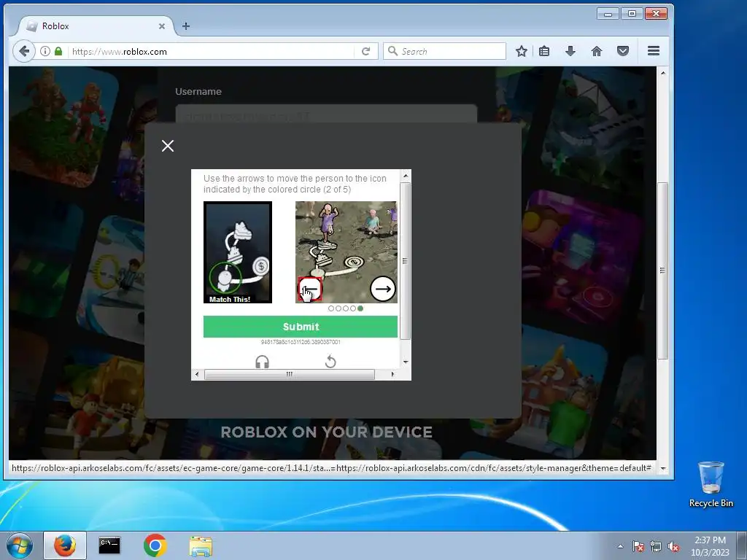Click the page's scroll-down arrow
The height and width of the screenshot is (560, 747).
click(662, 468)
